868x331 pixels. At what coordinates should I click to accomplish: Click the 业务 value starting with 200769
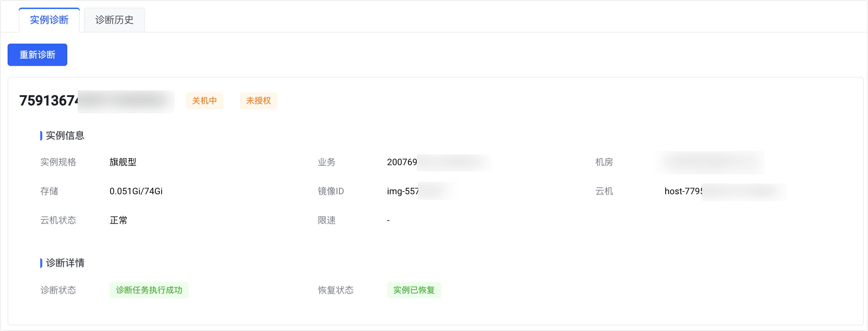click(x=402, y=162)
